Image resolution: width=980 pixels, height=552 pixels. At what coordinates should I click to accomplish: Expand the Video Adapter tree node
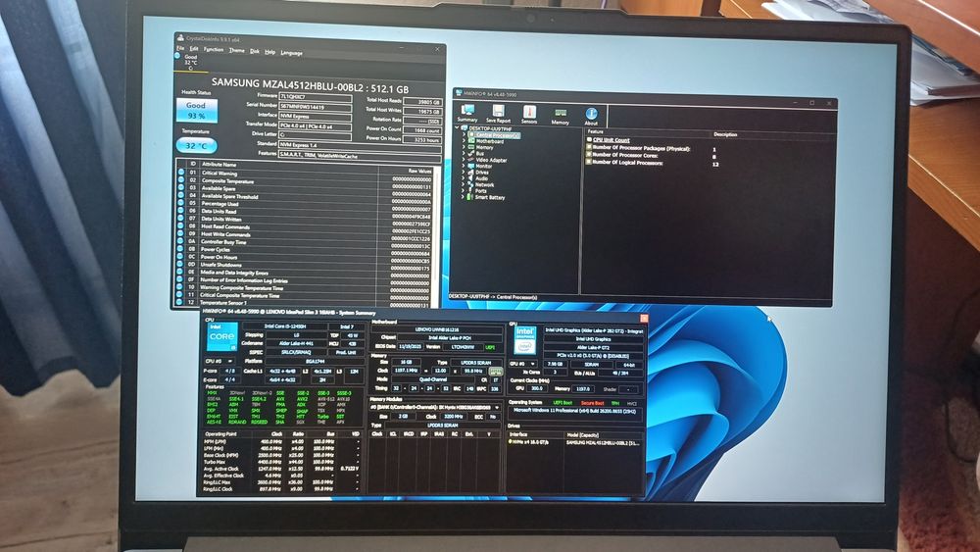[464, 160]
